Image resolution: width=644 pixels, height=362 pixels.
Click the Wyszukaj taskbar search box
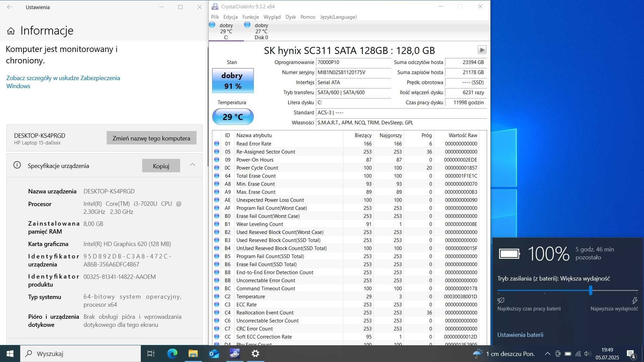point(80,354)
